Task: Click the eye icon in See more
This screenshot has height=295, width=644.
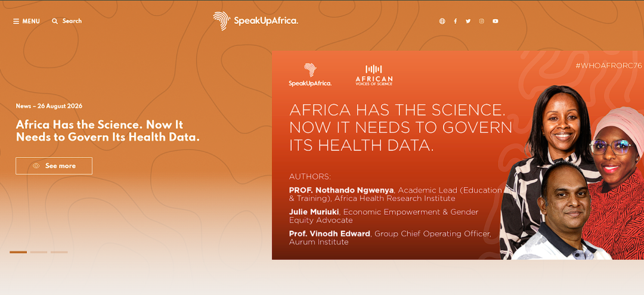Action: click(x=36, y=166)
